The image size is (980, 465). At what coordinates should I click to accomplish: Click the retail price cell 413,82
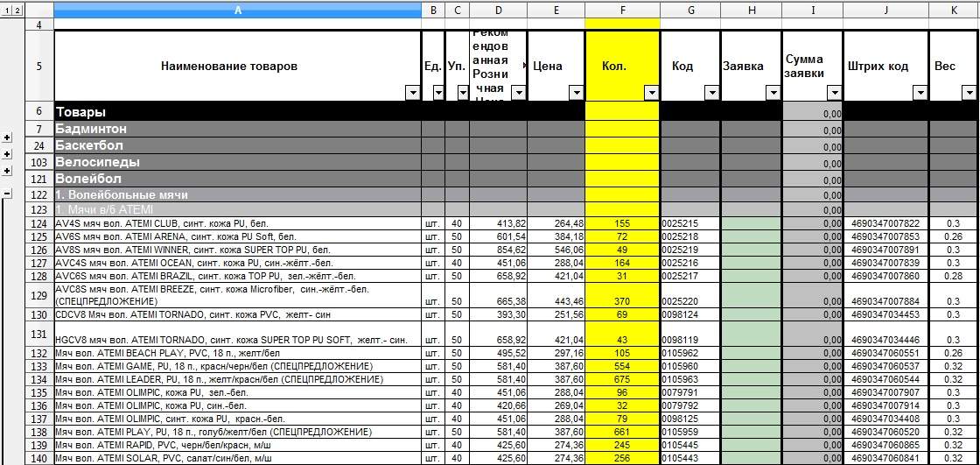click(x=498, y=223)
